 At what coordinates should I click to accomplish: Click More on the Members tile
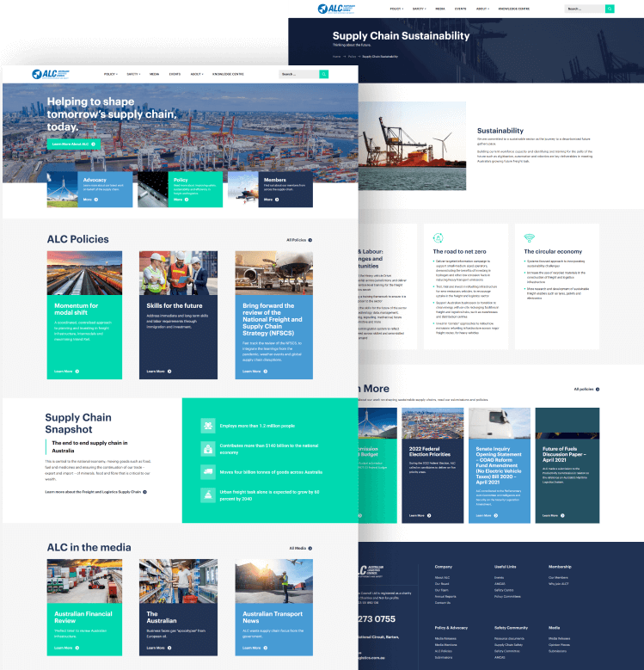click(271, 200)
